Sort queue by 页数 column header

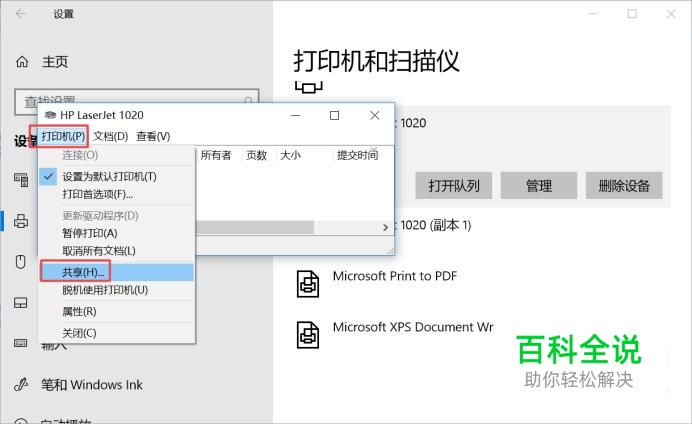256,155
